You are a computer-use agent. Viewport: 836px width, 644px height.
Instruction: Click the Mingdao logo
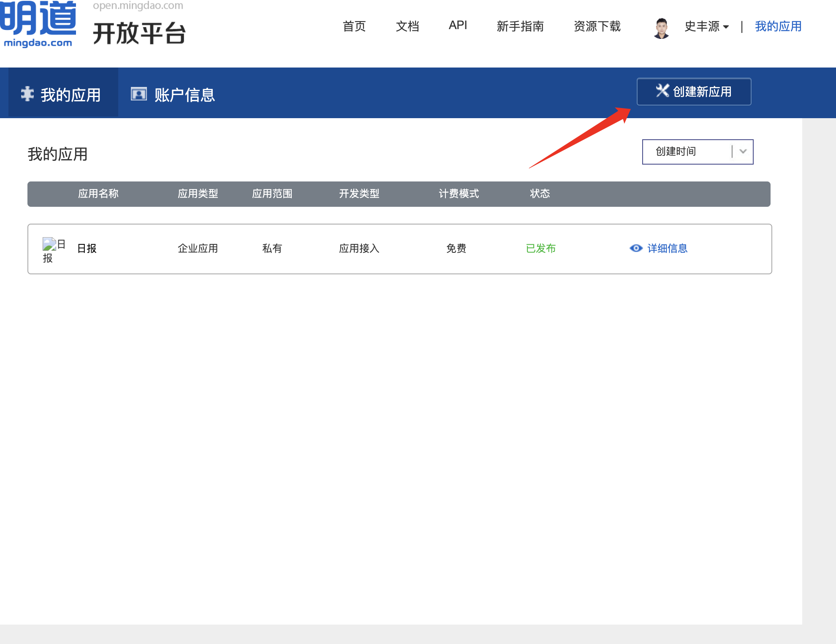[x=38, y=23]
